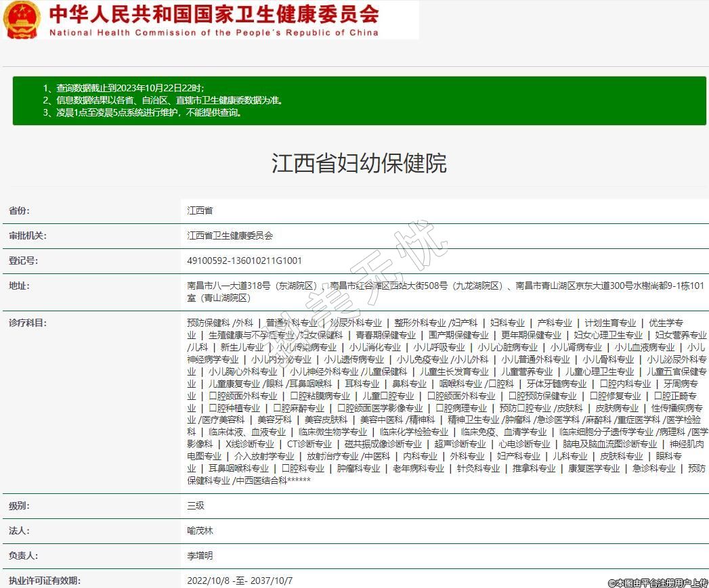This screenshot has width=709, height=588.
Task: Select the 诊疗科目 row label
Action: pos(27,323)
